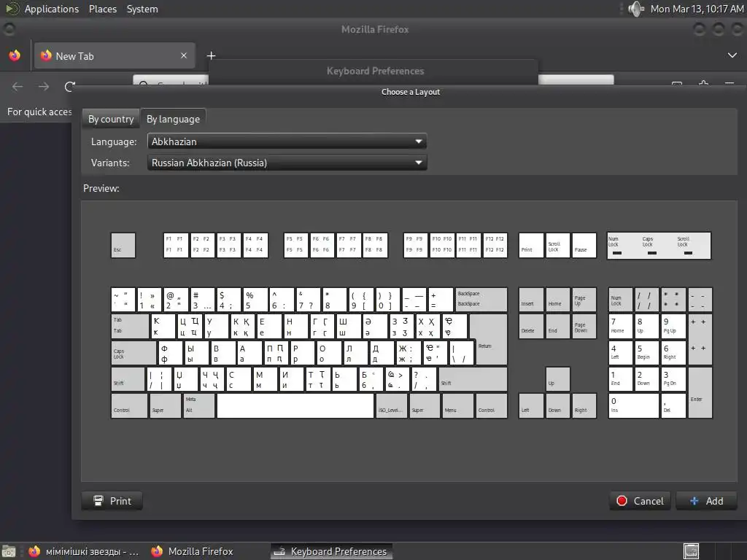Viewport: 747px width, 560px height.
Task: Switch to the Keyboard Preferences taskbar item
Action: pos(332,551)
